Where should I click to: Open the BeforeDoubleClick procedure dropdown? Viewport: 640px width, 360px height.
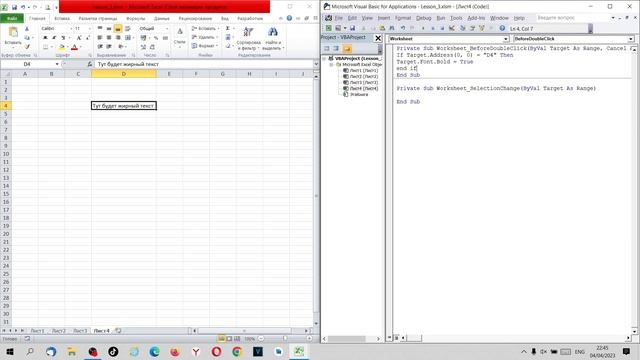pos(631,39)
